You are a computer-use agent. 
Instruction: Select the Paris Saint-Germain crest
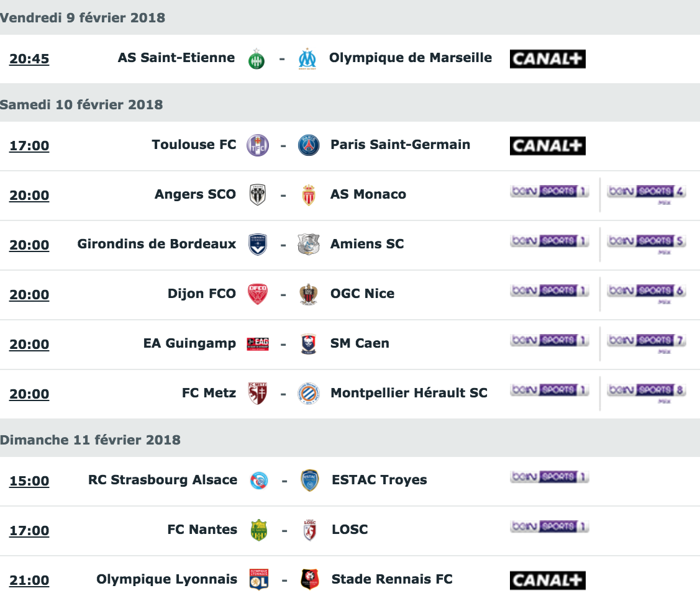click(309, 145)
